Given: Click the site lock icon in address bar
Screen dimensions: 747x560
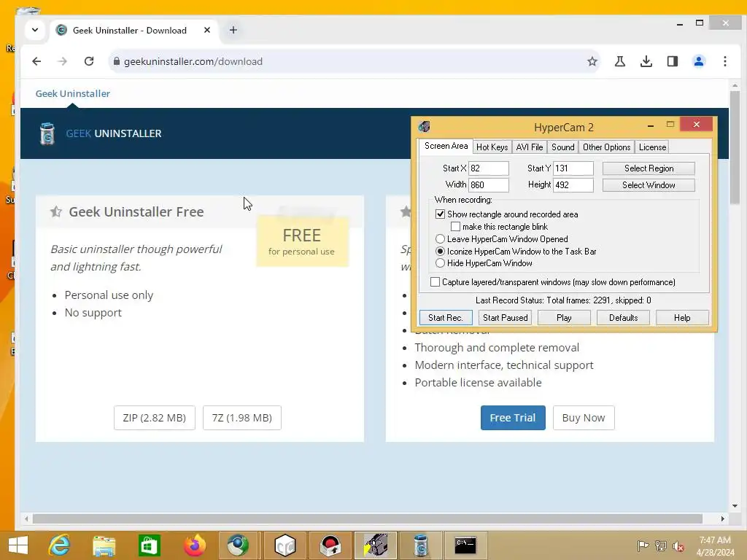Looking at the screenshot, I should pyautogui.click(x=116, y=61).
